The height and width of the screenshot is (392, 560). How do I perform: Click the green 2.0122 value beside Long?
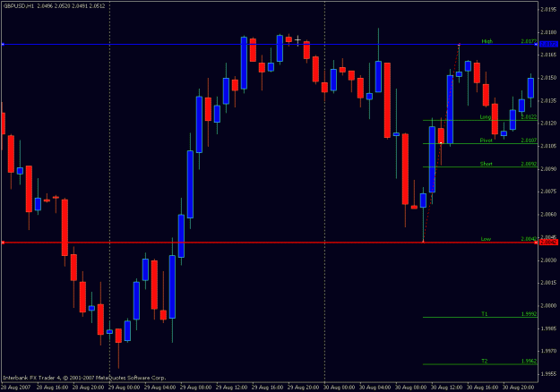(529, 117)
